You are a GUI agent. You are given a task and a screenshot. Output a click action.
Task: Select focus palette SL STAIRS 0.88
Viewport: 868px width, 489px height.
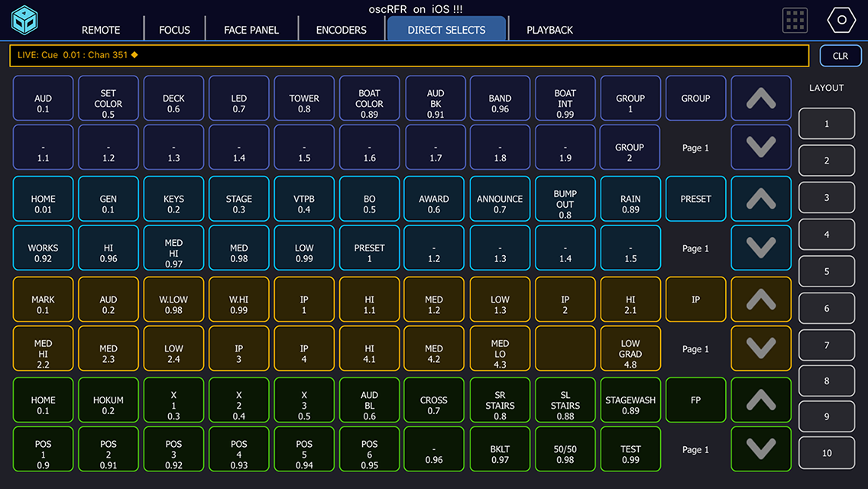565,400
